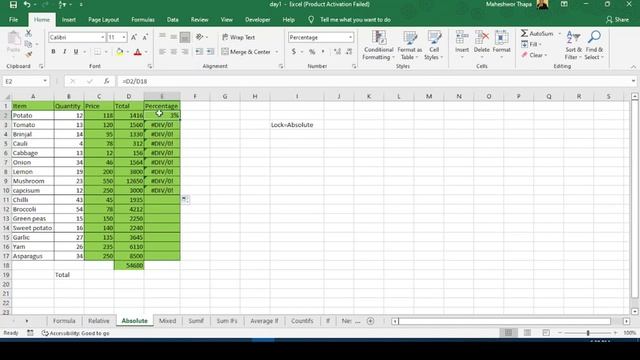Open the Sumif worksheet tab
640x360 pixels.
coord(196,321)
